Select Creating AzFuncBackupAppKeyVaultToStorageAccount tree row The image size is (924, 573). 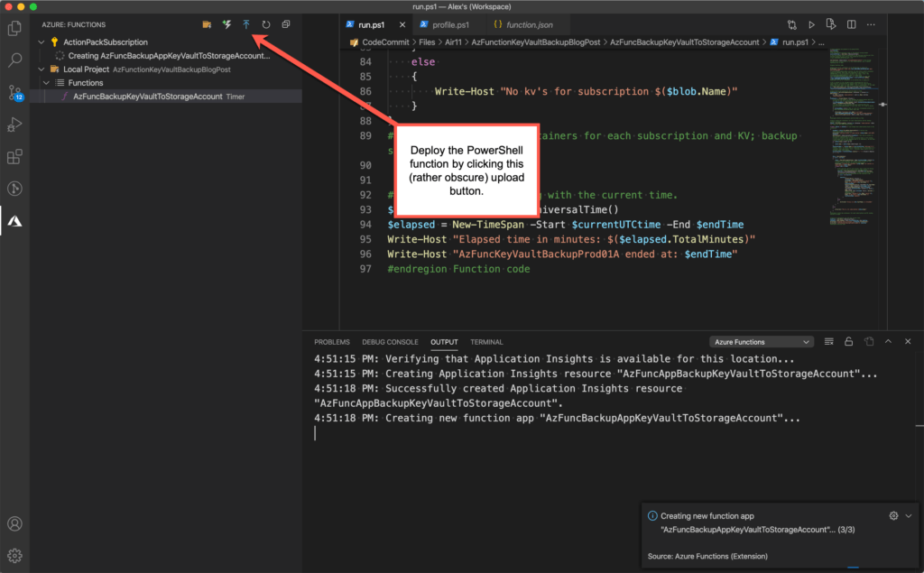(166, 56)
